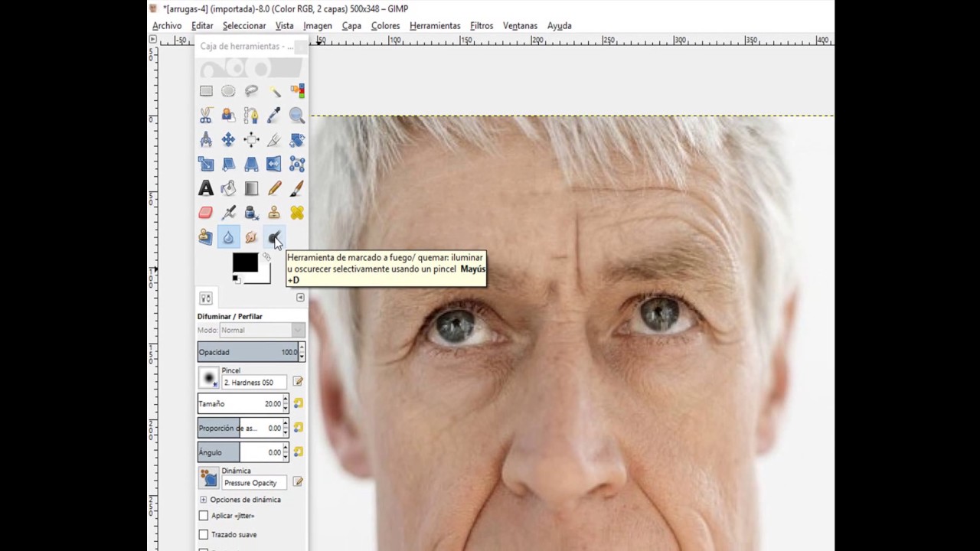Select the Rotate tool
The width and height of the screenshot is (980, 551).
(x=297, y=140)
